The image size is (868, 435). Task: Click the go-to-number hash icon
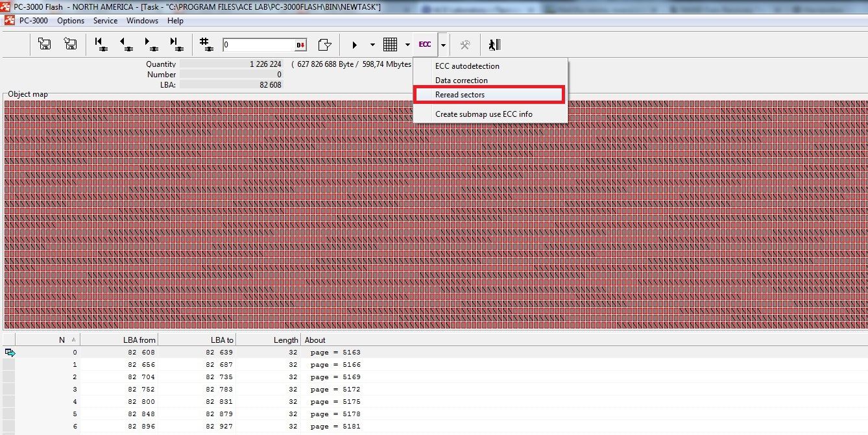click(206, 44)
